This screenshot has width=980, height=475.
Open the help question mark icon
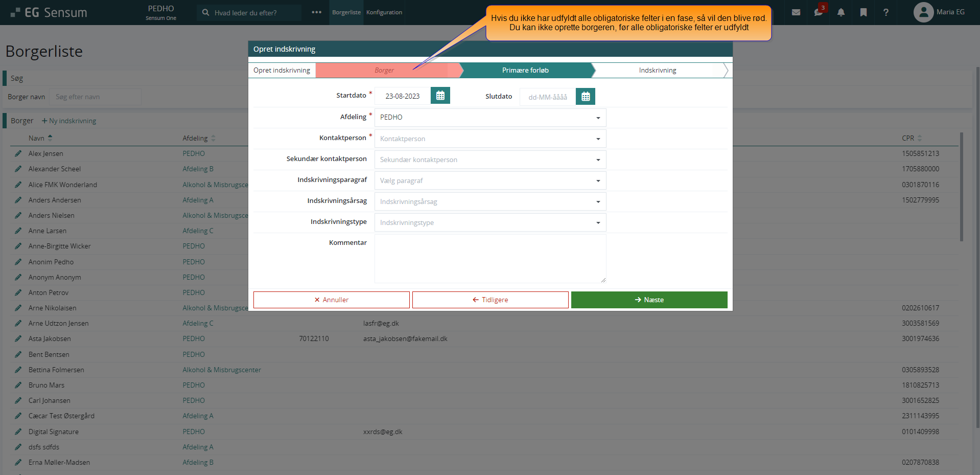(885, 12)
